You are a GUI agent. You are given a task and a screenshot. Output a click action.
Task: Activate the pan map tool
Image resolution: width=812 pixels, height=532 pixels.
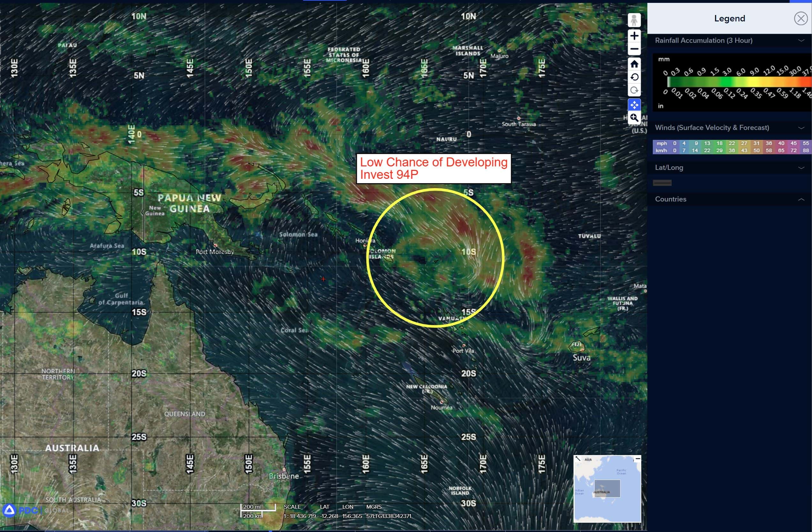tap(634, 105)
